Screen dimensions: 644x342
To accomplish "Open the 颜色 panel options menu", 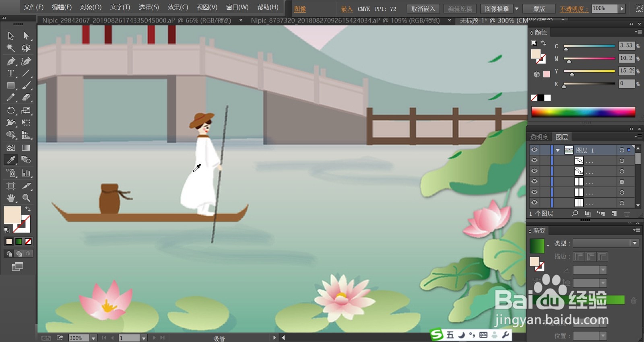I will 638,32.
